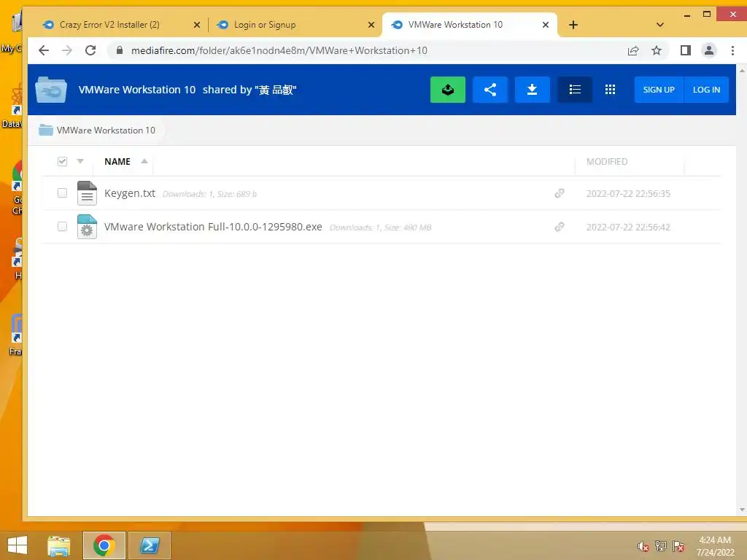
Task: Click VMWare Workstation 10 breadcrumb
Action: (106, 130)
